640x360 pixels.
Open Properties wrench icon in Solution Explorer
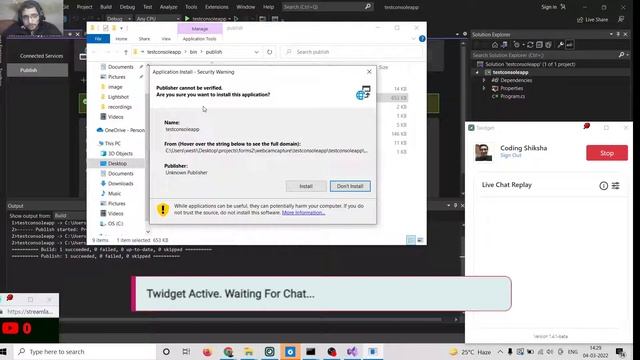560,45
